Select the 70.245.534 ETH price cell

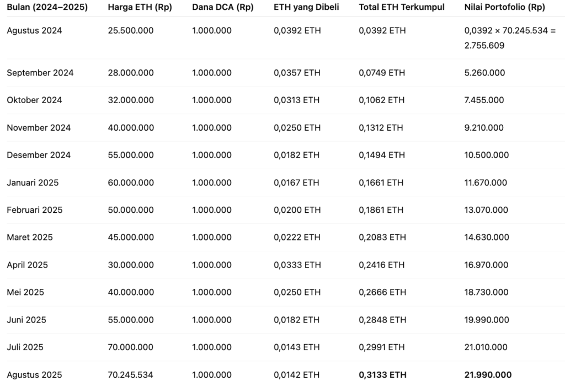tap(130, 375)
